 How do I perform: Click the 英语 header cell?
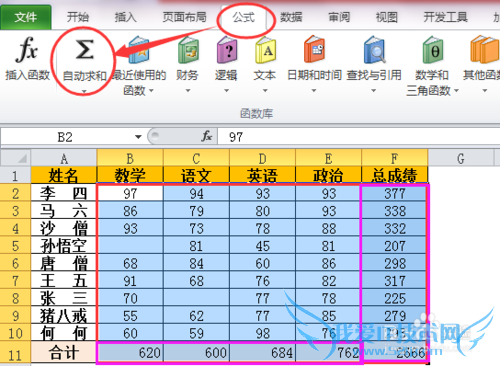pyautogui.click(x=262, y=175)
